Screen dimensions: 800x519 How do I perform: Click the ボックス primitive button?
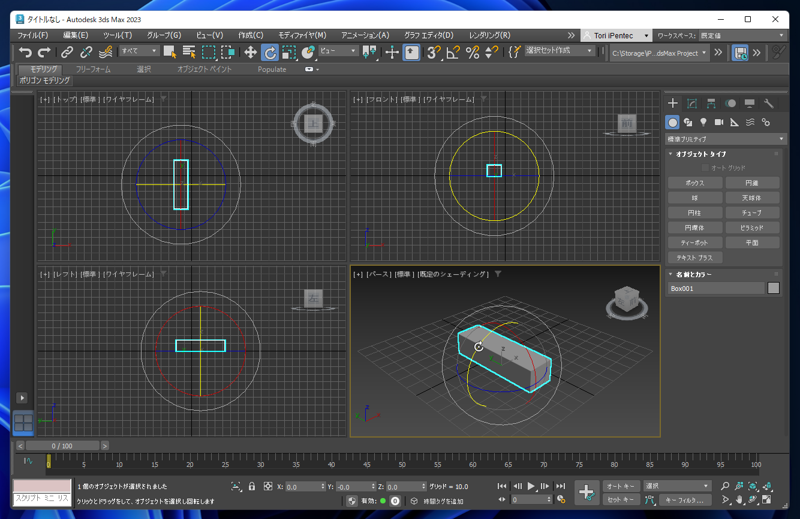(x=695, y=183)
